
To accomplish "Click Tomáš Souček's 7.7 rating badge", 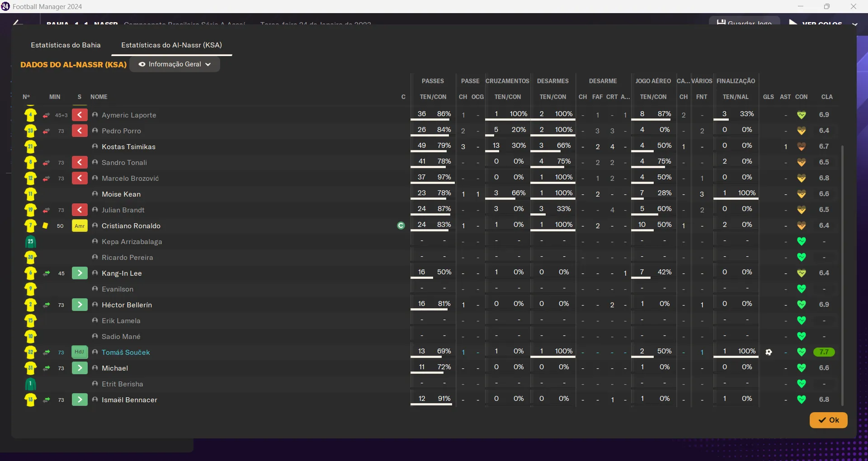I will click(x=824, y=352).
